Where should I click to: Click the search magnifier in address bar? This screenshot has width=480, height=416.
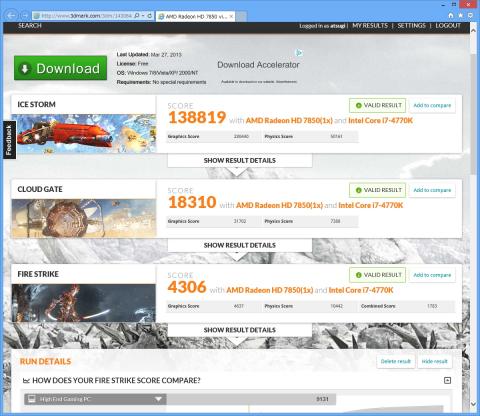137,16
